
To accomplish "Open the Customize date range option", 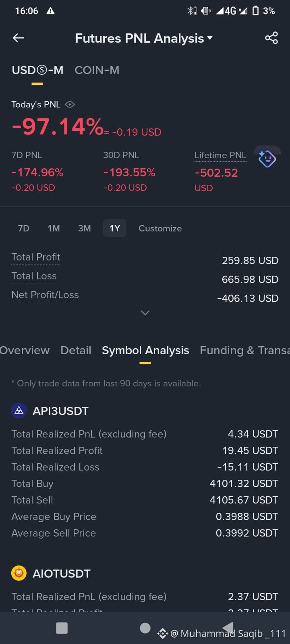I will (x=160, y=228).
